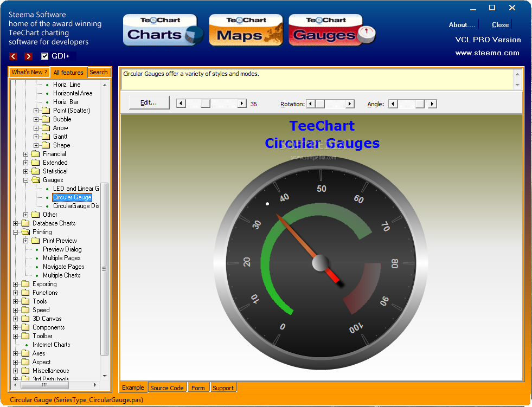Decrease value slider with left arrow beside Edit
The image size is (532, 407).
181,104
